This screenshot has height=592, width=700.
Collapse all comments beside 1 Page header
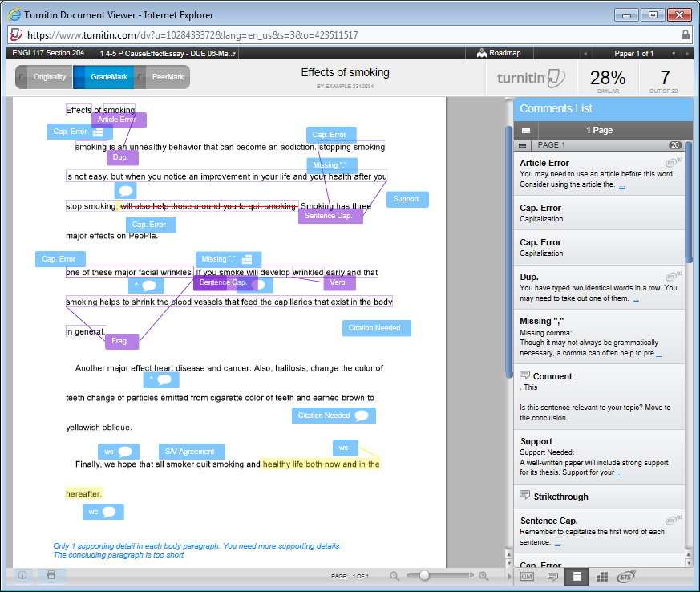tap(526, 130)
